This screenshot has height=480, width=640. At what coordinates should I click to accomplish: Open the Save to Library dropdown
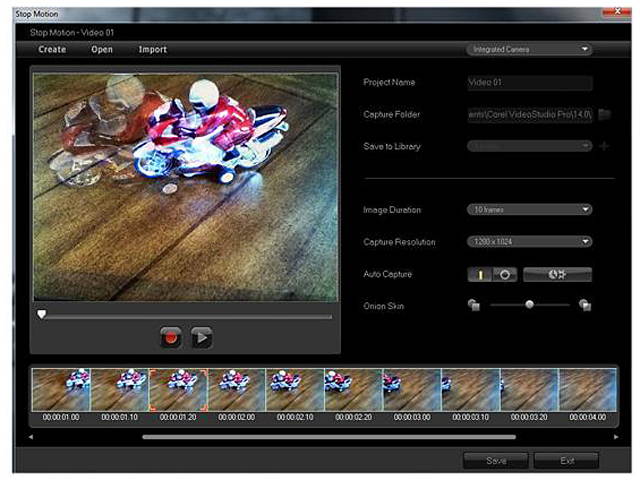click(529, 146)
